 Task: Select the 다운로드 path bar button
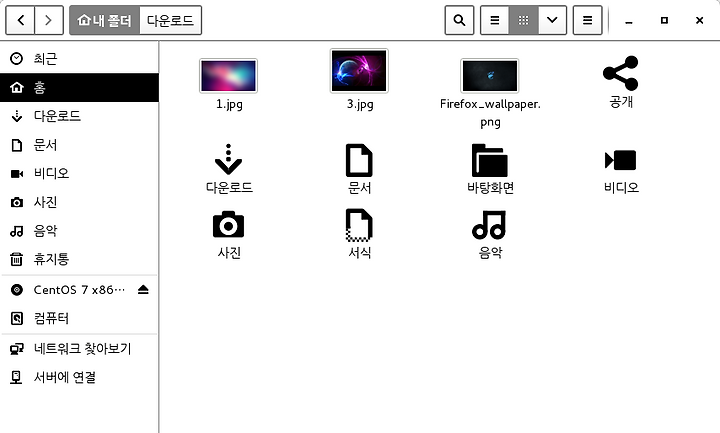click(170, 20)
